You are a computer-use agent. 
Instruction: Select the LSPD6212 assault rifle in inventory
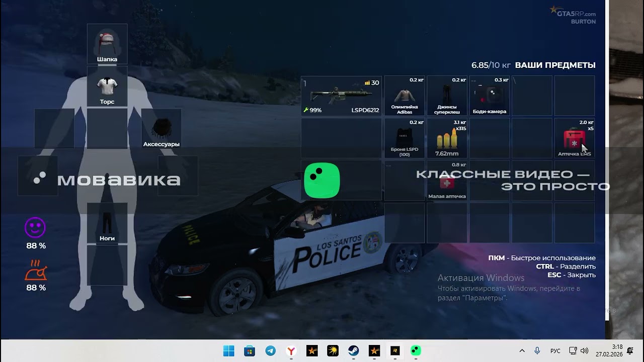click(341, 96)
